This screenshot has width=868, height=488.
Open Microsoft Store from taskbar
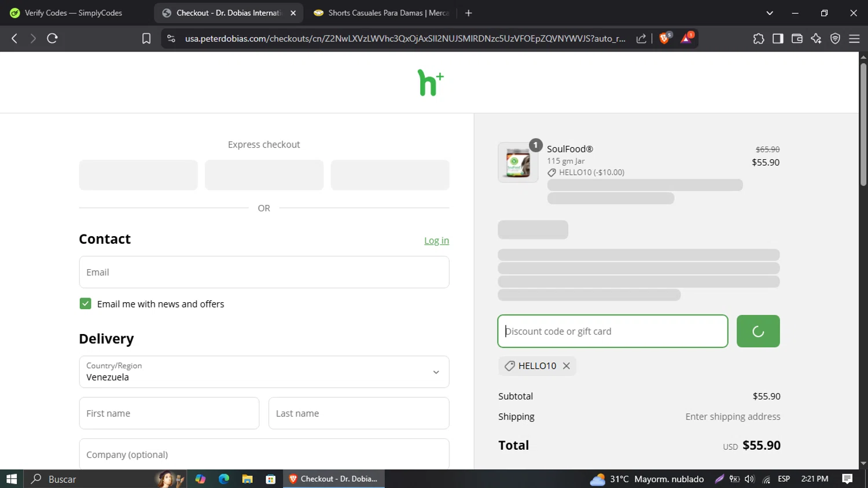point(270,479)
